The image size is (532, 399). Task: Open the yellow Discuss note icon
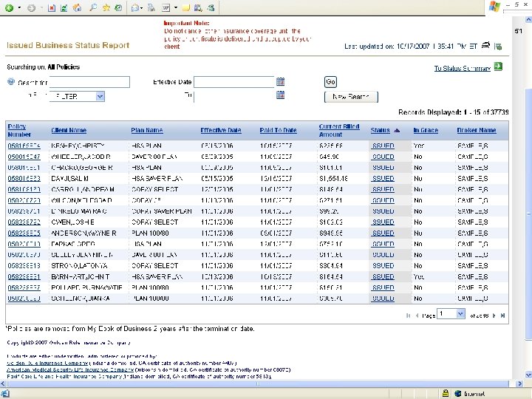186,8
